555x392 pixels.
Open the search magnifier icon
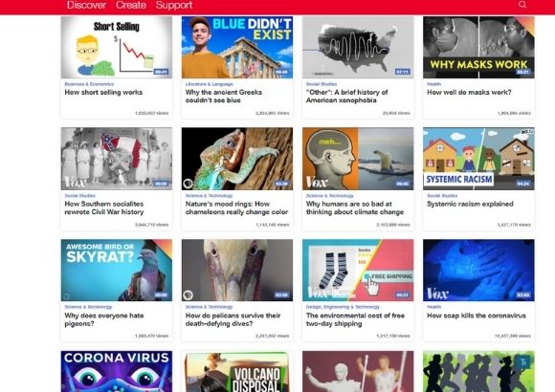coord(522,5)
